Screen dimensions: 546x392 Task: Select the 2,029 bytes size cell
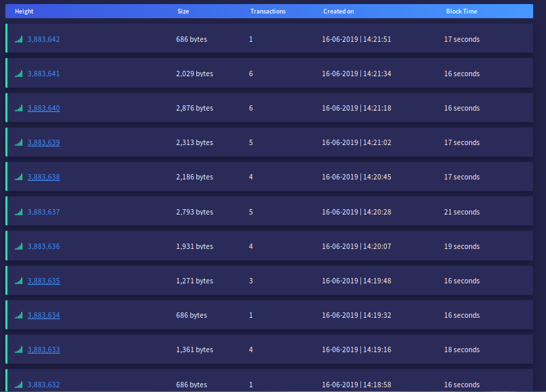(194, 74)
